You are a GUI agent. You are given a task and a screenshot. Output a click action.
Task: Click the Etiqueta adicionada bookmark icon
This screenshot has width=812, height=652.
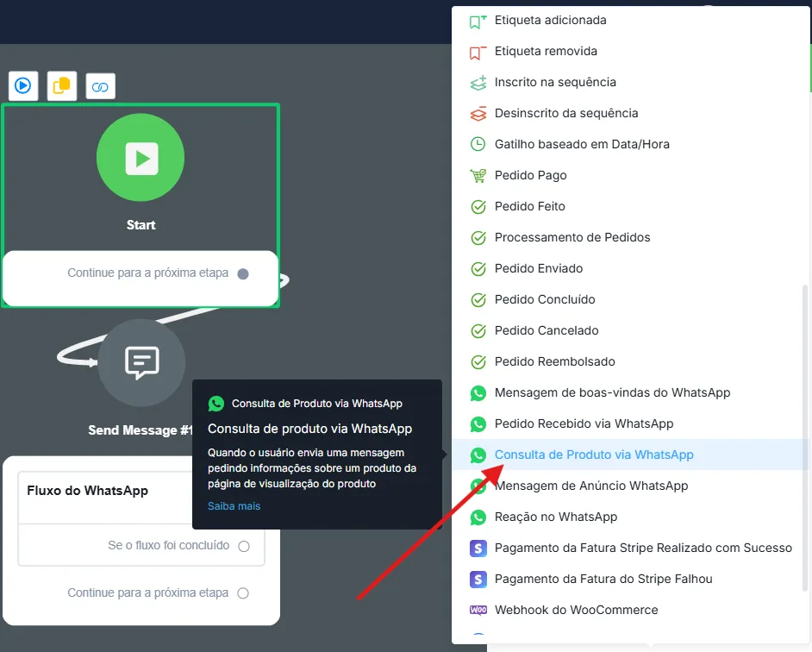pos(478,22)
